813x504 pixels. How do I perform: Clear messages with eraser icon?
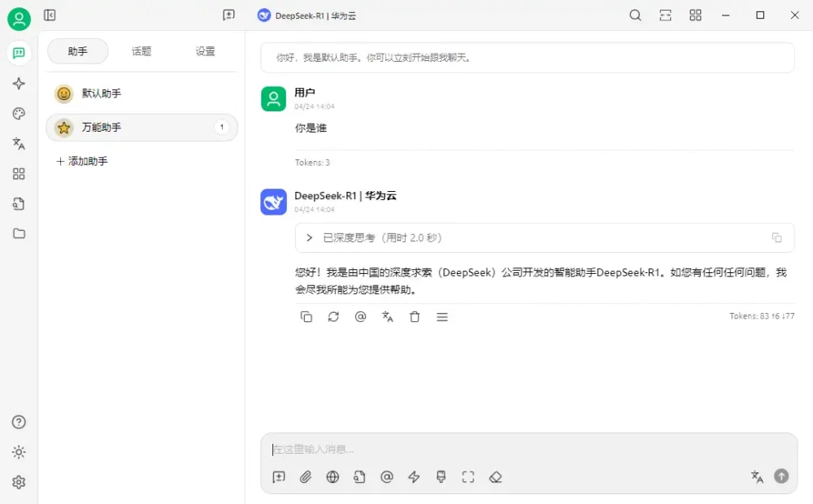[496, 477]
